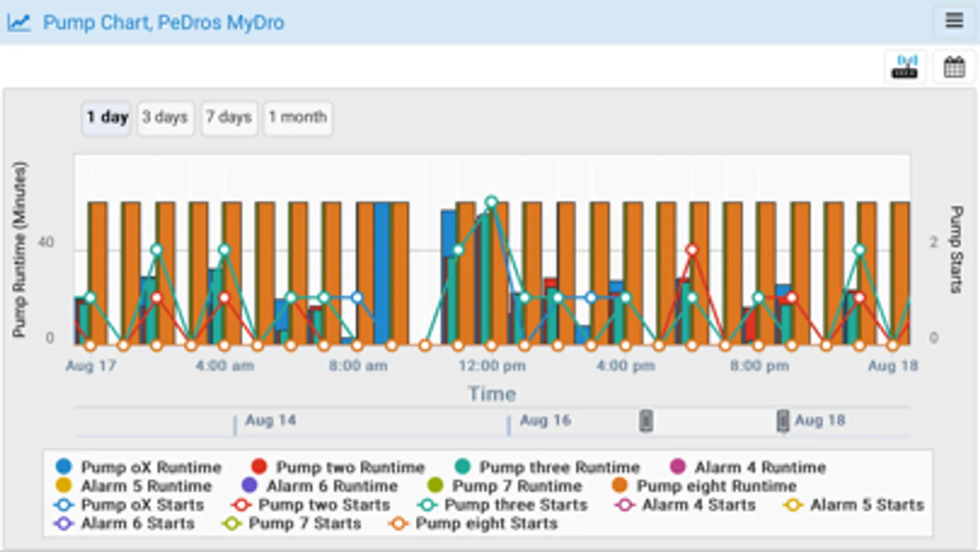Select the 1 day range button

coord(107,118)
